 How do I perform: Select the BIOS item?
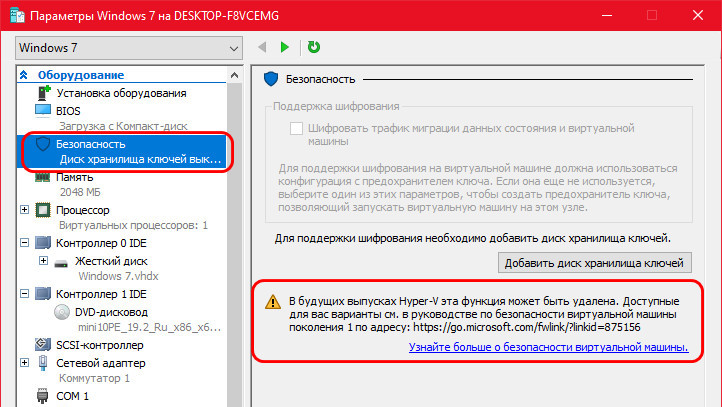(68, 111)
